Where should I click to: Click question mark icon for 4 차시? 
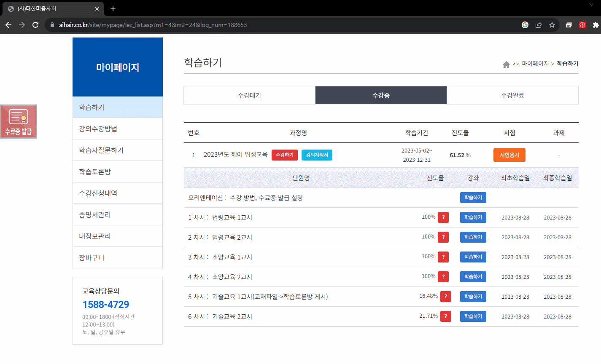pos(443,277)
